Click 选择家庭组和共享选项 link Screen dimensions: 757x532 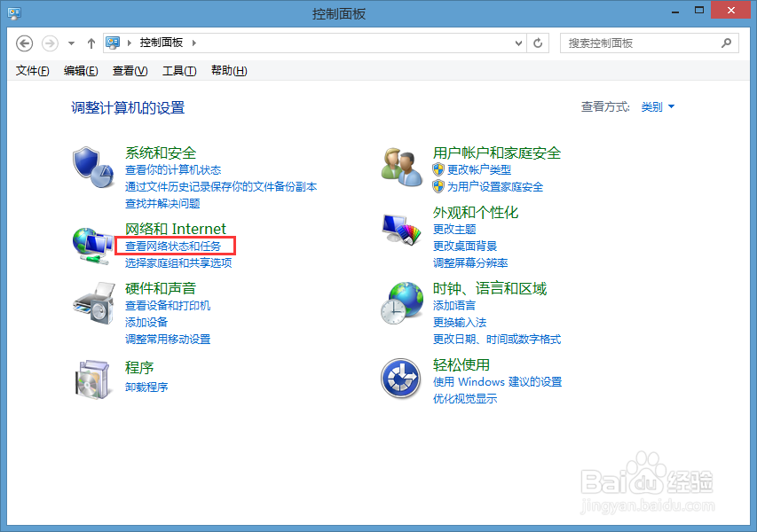tap(178, 262)
